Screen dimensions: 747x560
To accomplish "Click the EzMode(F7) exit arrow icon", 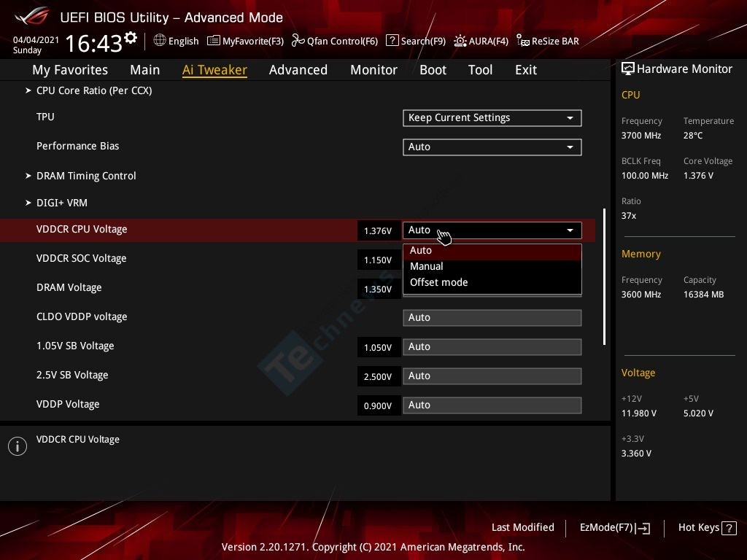I will point(643,528).
